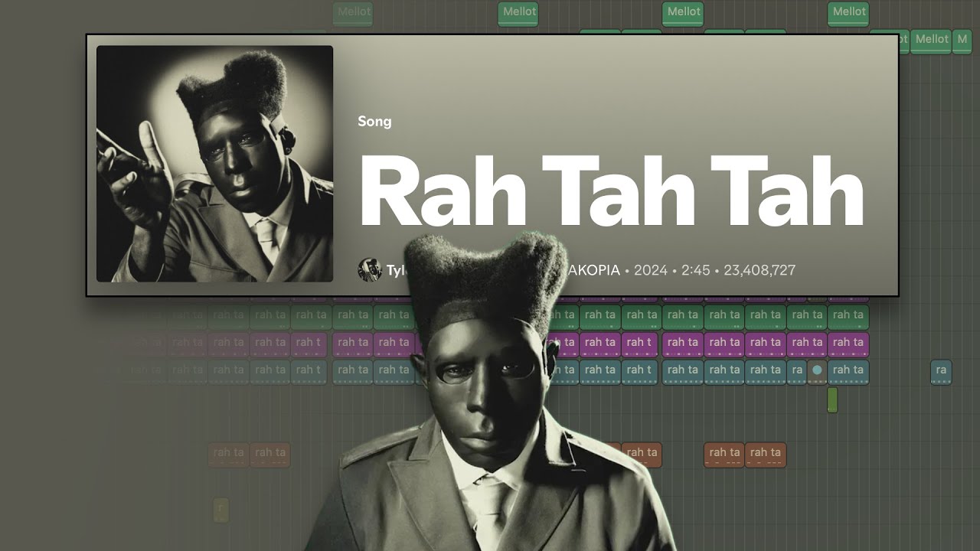This screenshot has height=551, width=980.
Task: Select the teal clip showing a round dot
Action: click(x=817, y=371)
